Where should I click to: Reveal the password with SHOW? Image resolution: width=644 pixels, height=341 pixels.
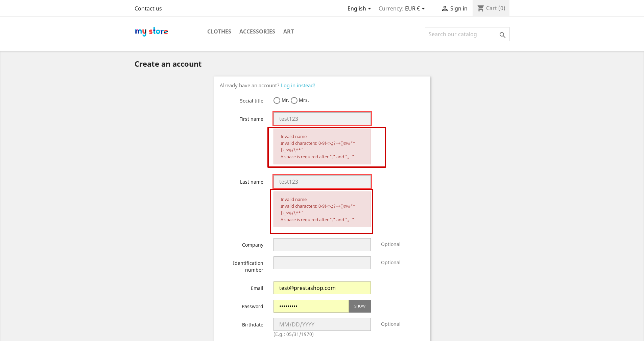pos(359,306)
